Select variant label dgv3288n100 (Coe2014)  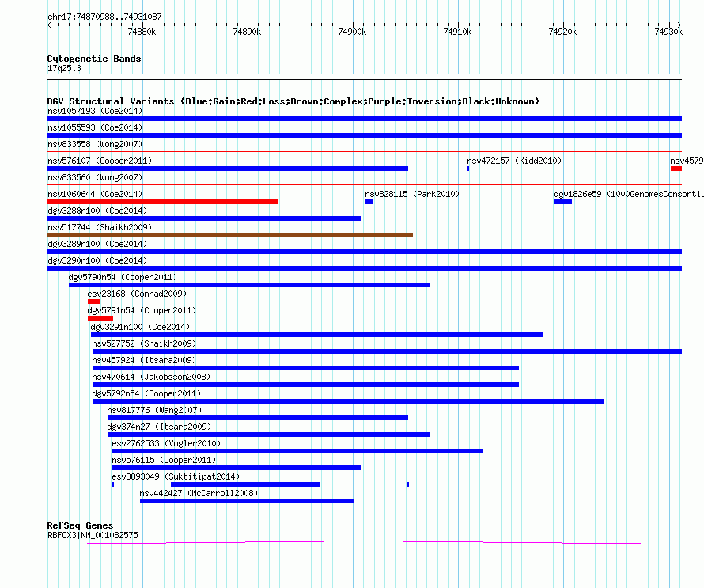pos(97,211)
